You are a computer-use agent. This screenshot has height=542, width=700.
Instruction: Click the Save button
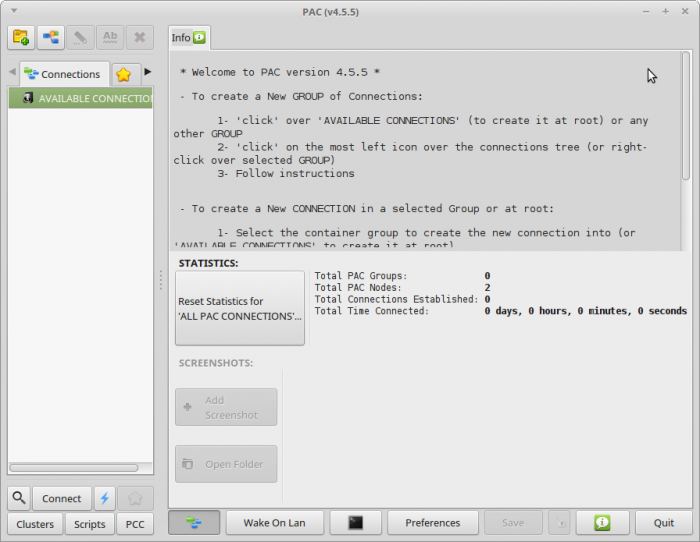(513, 523)
